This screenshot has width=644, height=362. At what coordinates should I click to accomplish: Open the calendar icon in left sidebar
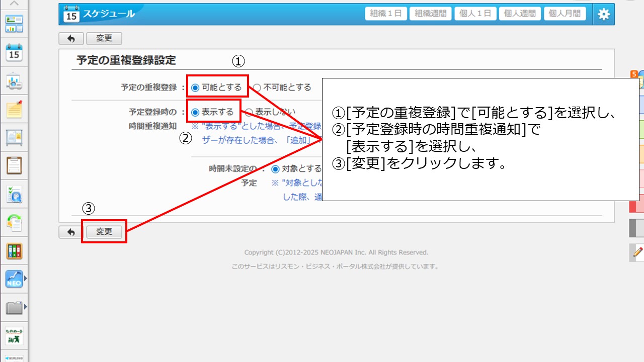[14, 52]
